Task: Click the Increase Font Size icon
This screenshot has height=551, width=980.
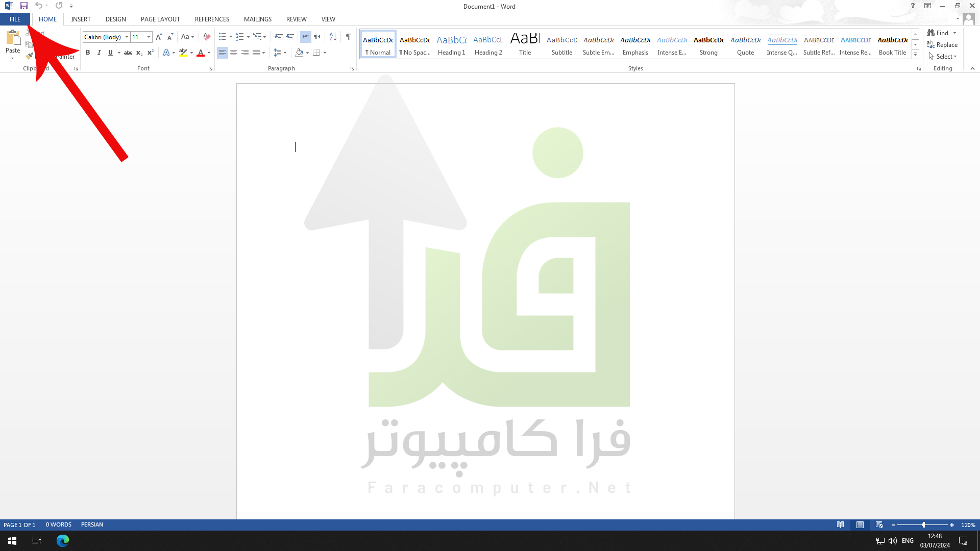Action: [x=159, y=37]
